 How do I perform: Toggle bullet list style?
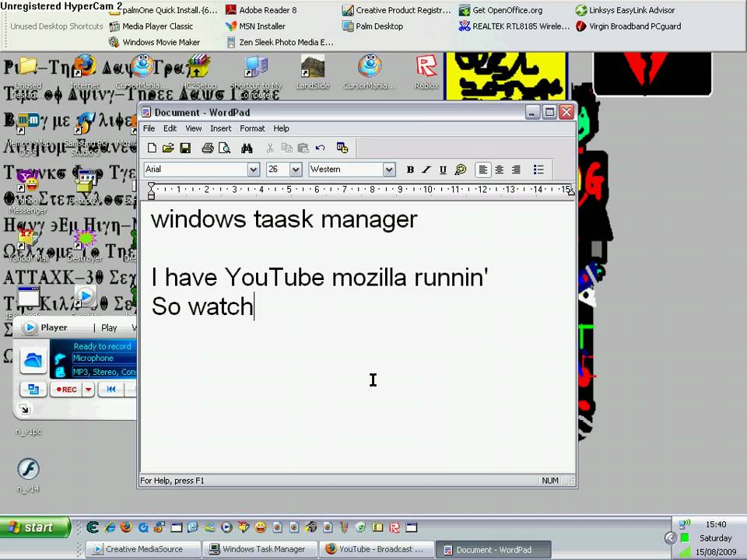tap(538, 170)
